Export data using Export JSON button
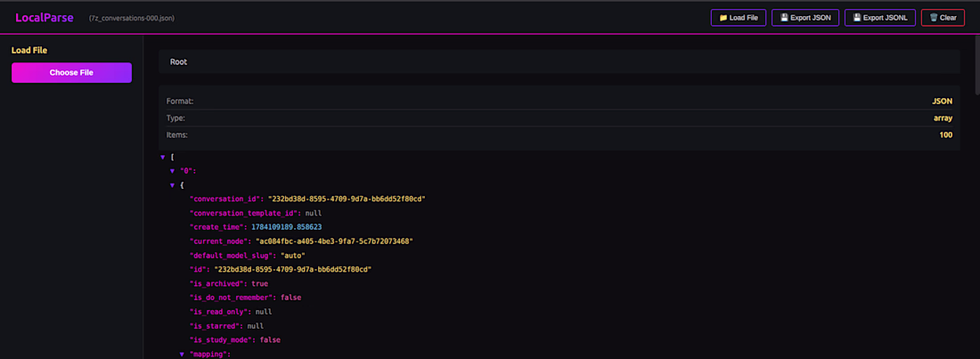The image size is (980, 359). coord(805,18)
